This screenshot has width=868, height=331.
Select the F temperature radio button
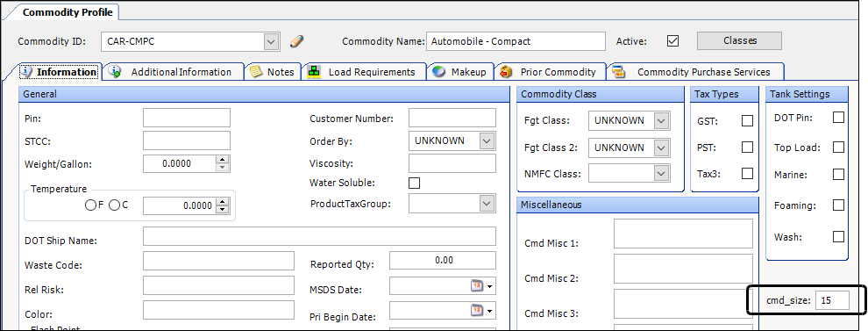point(91,205)
